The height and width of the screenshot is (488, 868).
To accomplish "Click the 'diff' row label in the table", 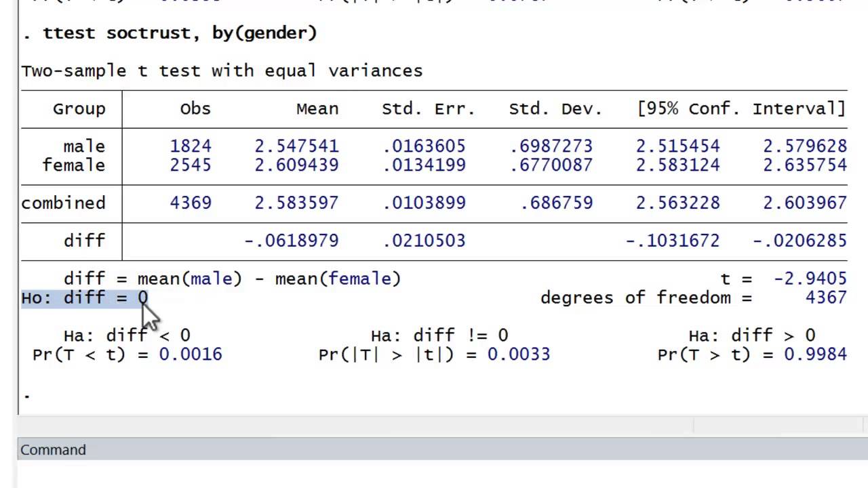I will tap(85, 241).
